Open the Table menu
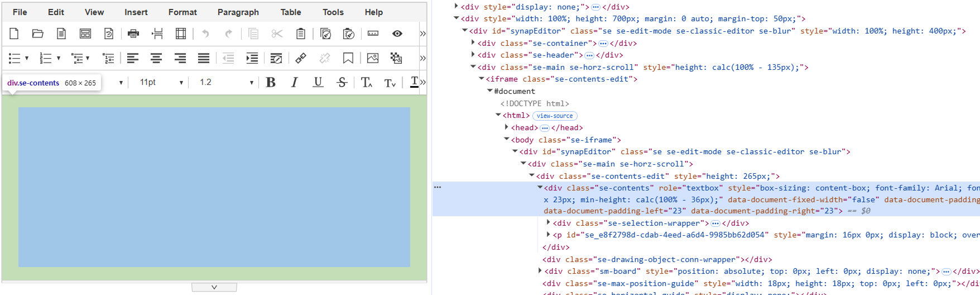Screen dimensions: 980x295 pos(291,12)
